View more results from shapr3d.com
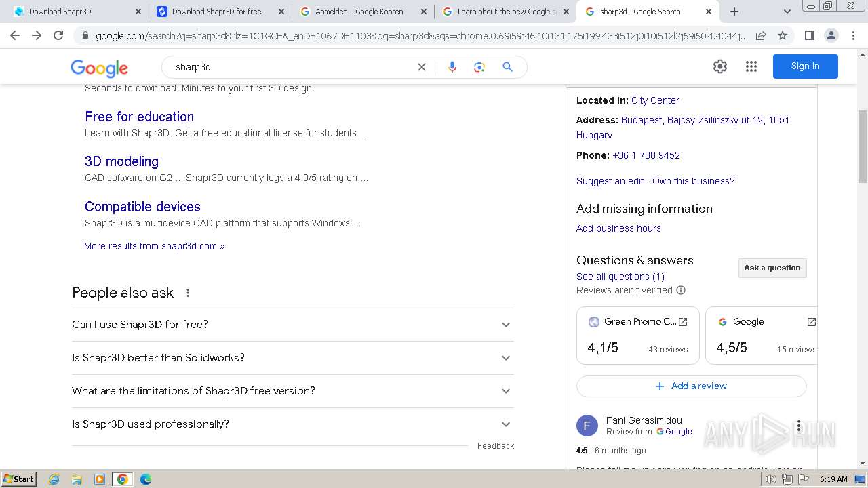This screenshot has width=868, height=488. [x=154, y=246]
